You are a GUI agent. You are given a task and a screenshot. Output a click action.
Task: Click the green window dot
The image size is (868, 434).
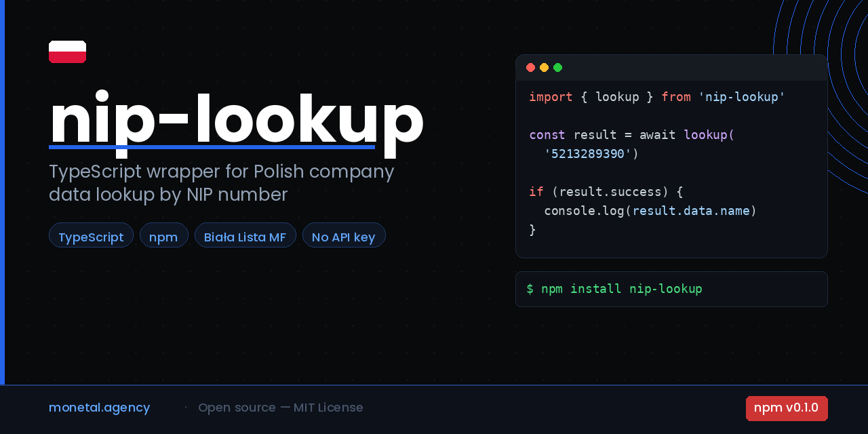click(x=557, y=67)
